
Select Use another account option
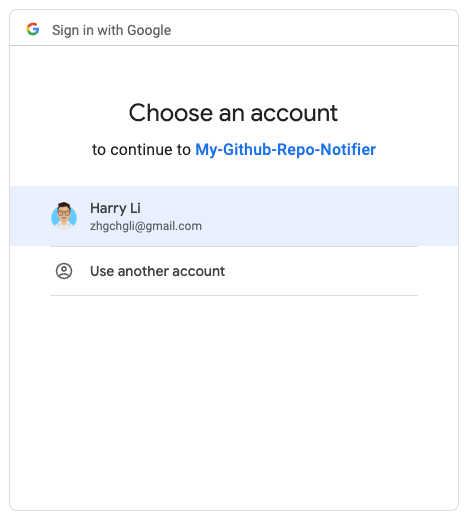(x=234, y=271)
